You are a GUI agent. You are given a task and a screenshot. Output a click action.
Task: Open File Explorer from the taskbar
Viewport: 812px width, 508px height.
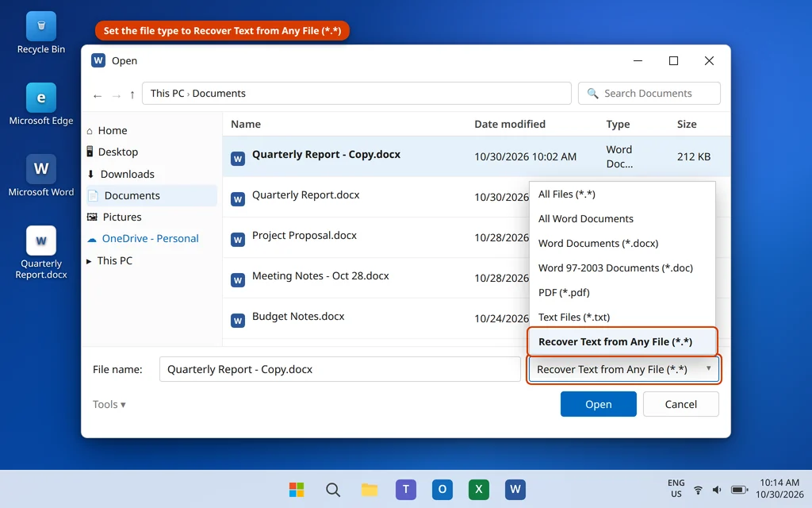click(x=370, y=489)
